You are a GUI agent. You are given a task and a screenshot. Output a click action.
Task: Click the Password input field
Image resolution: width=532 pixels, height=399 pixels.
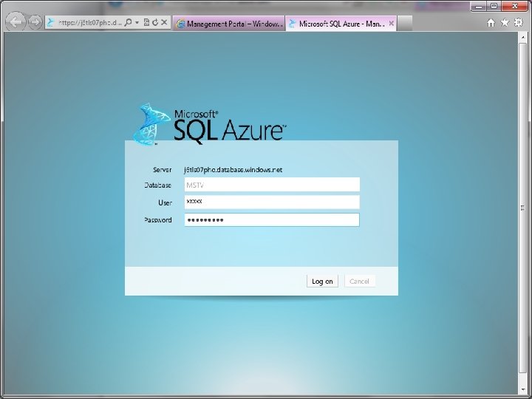pyautogui.click(x=272, y=220)
